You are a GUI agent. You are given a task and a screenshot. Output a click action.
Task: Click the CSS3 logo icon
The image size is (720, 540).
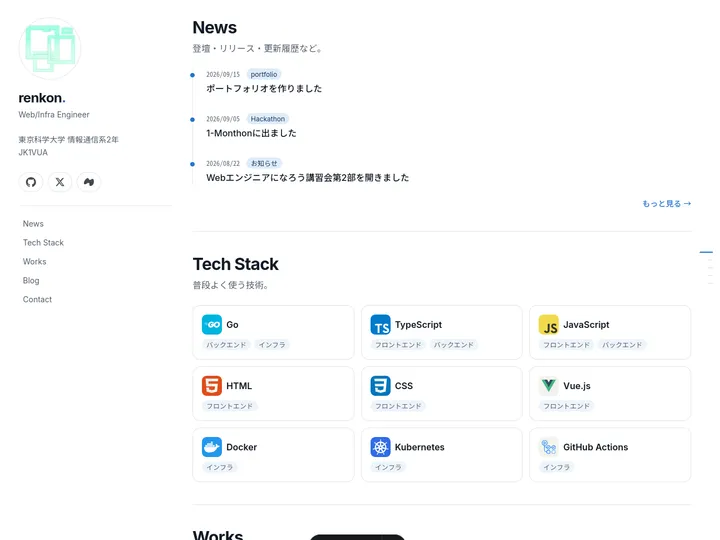380,386
